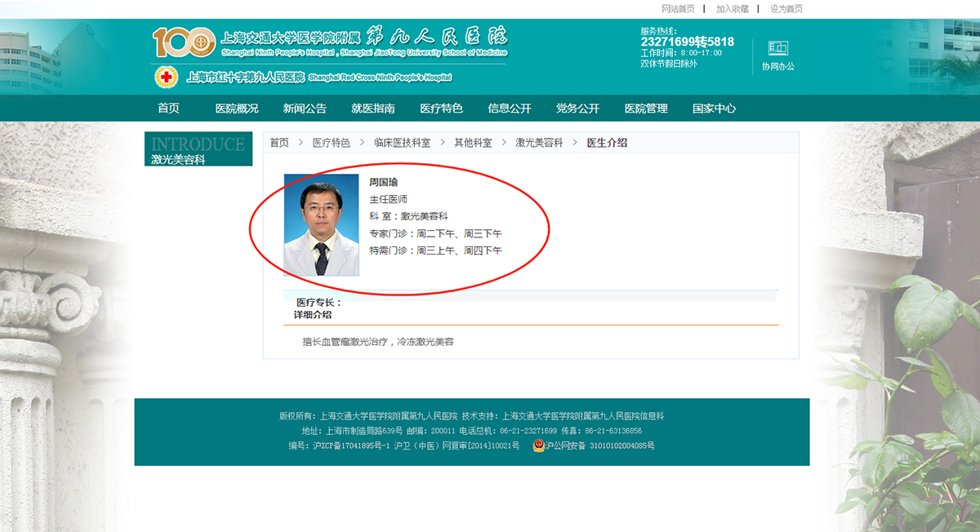Image resolution: width=980 pixels, height=532 pixels.
Task: Go to 就医指南 menu
Action: coord(373,109)
